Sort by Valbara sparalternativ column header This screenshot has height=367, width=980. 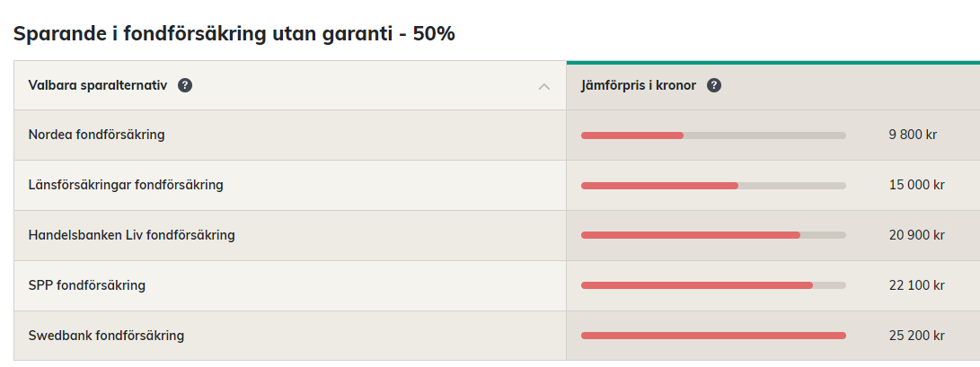pyautogui.click(x=98, y=86)
